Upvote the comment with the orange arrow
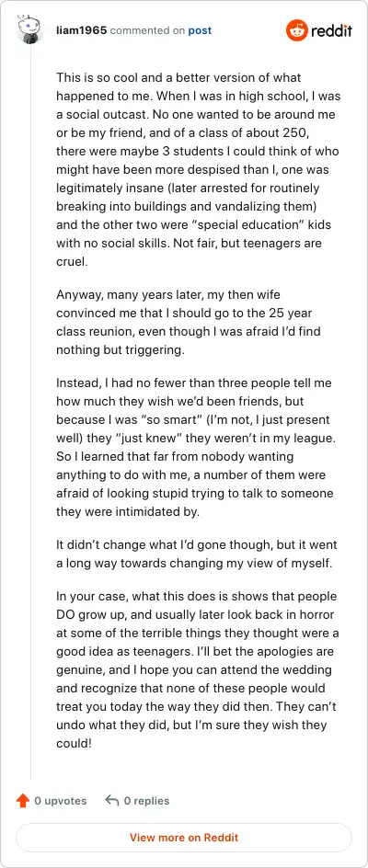 point(23,801)
